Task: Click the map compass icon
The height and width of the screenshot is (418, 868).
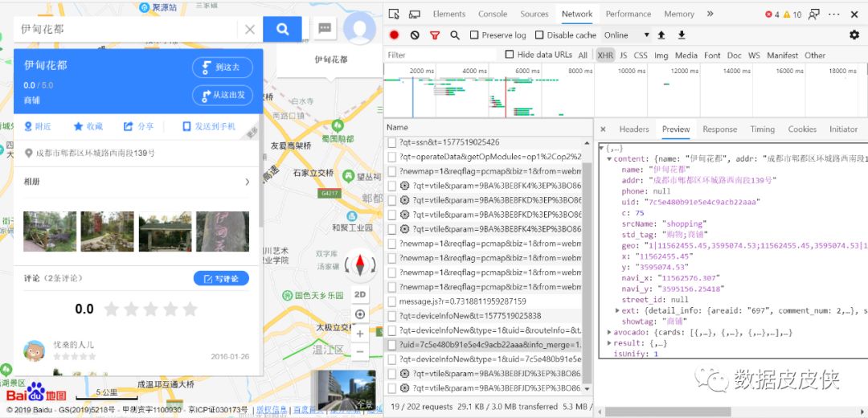Action: 360,264
